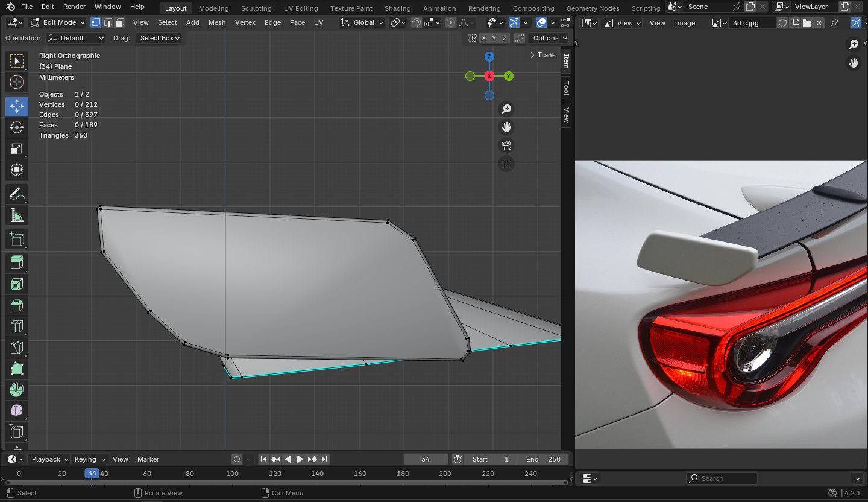This screenshot has height=502, width=868.
Task: Open the Keying popover in timeline
Action: [89, 459]
